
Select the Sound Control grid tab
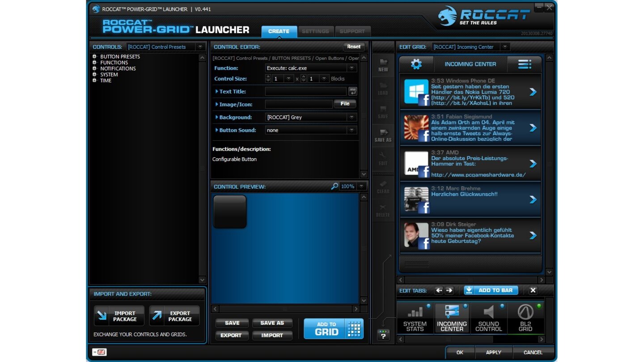(x=488, y=318)
